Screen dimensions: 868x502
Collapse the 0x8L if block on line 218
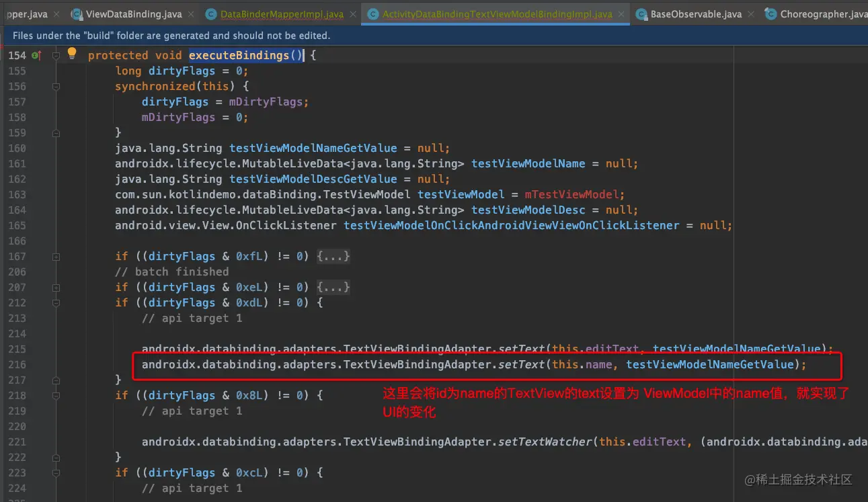point(56,395)
